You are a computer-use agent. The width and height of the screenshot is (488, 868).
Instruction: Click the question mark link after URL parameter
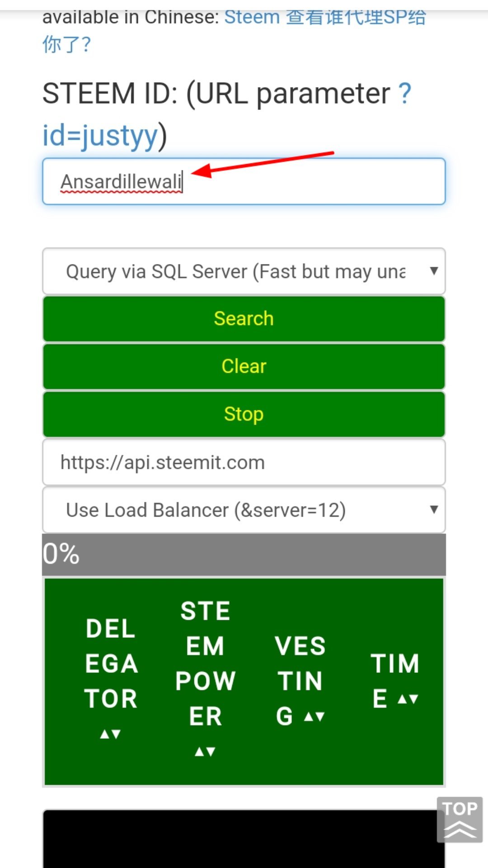405,94
